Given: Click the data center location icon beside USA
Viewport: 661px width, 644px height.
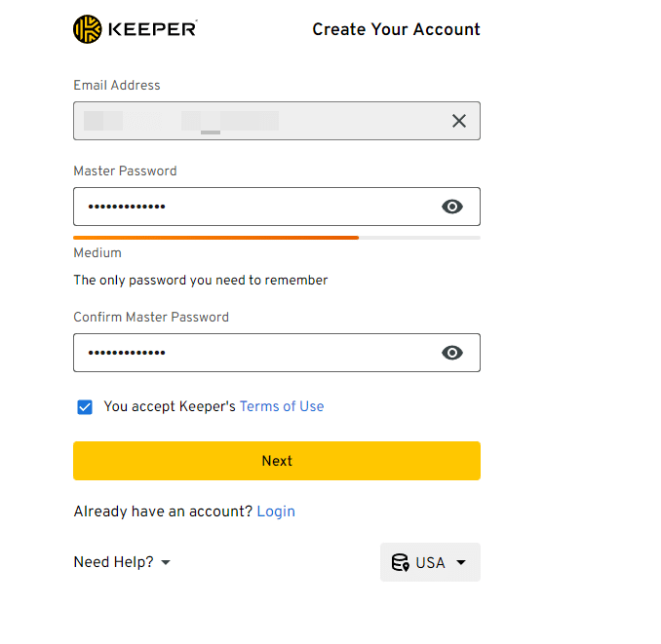Looking at the screenshot, I should (400, 562).
